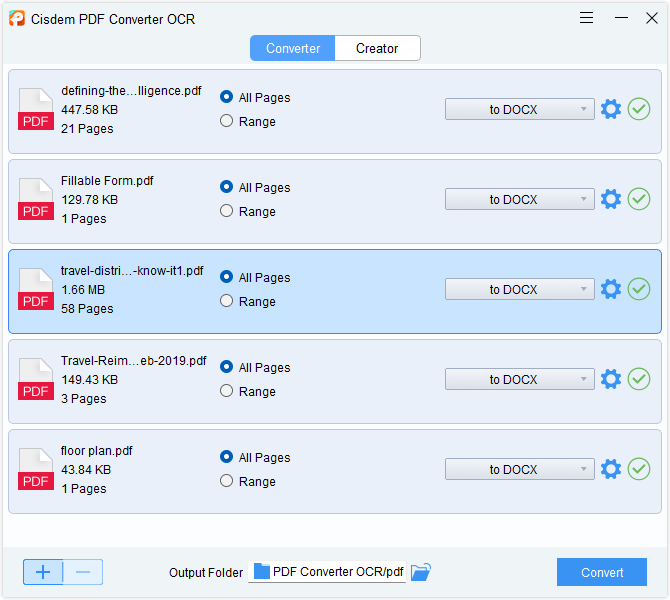Open settings gear for travel-distri PDF
This screenshot has height=600, width=670.
point(611,290)
